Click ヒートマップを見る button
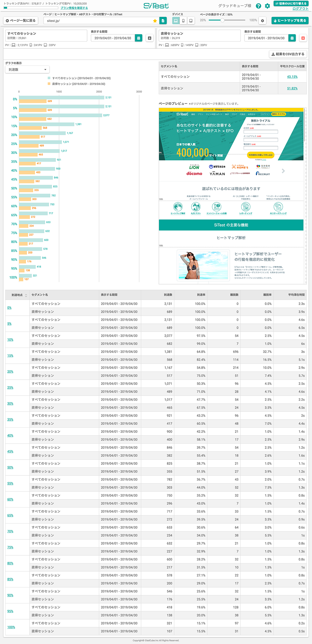The width and height of the screenshot is (312, 644). (290, 20)
